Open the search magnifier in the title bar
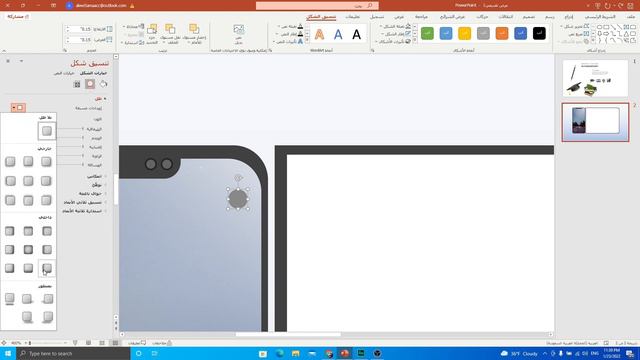This screenshot has width=640, height=360. tap(370, 5)
